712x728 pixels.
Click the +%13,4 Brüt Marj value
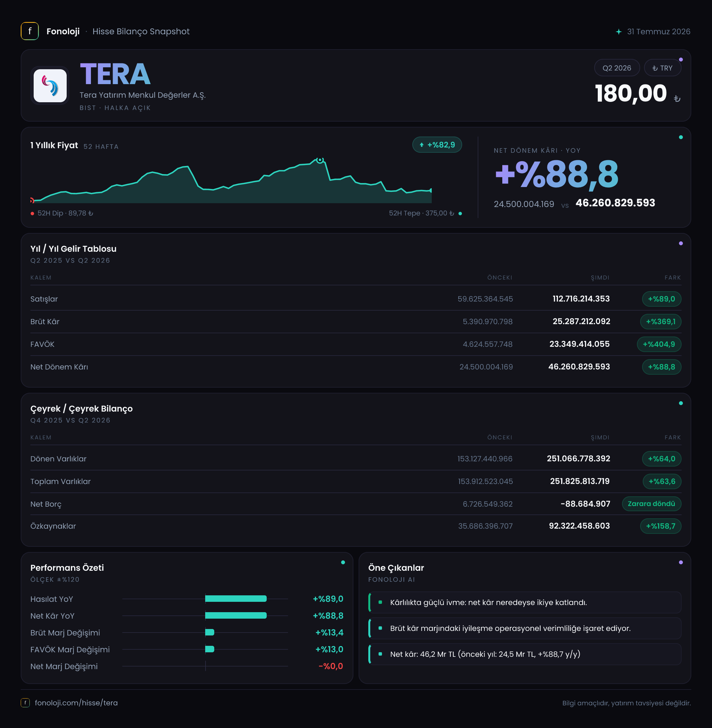click(x=329, y=633)
